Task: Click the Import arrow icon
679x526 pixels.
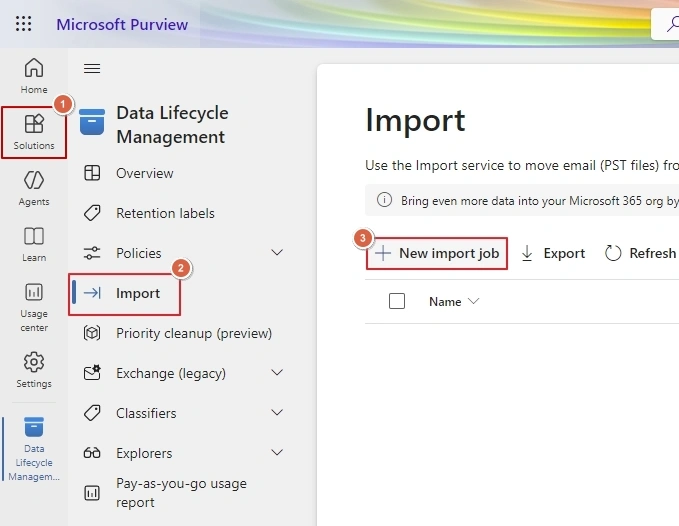Action: pyautogui.click(x=92, y=293)
